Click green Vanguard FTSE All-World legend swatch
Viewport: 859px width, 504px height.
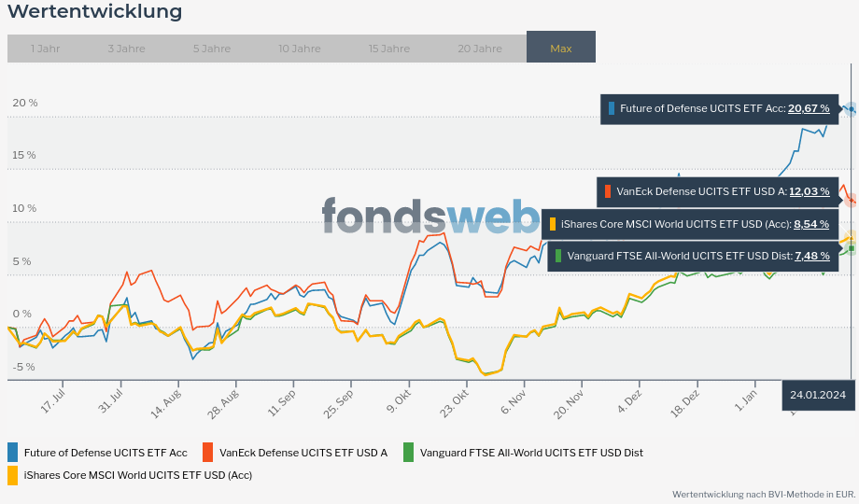tap(408, 453)
